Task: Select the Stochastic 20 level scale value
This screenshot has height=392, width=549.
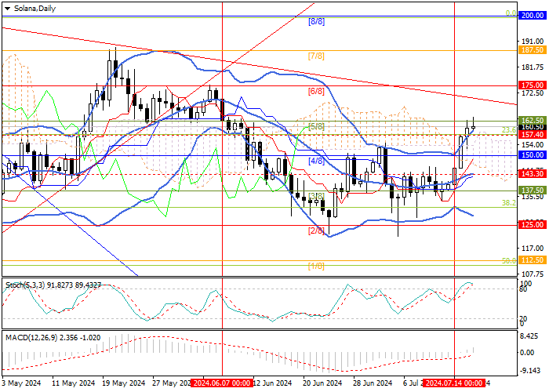Action: pos(523,318)
